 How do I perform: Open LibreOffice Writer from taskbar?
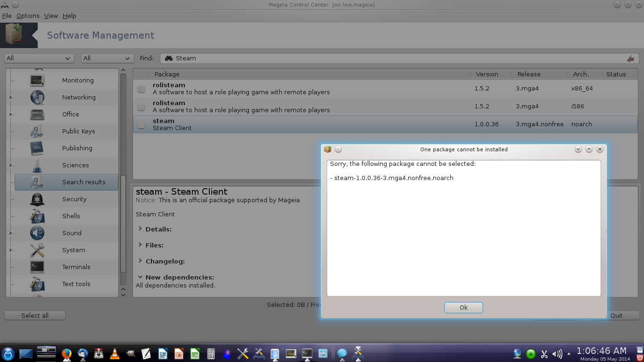click(x=163, y=354)
